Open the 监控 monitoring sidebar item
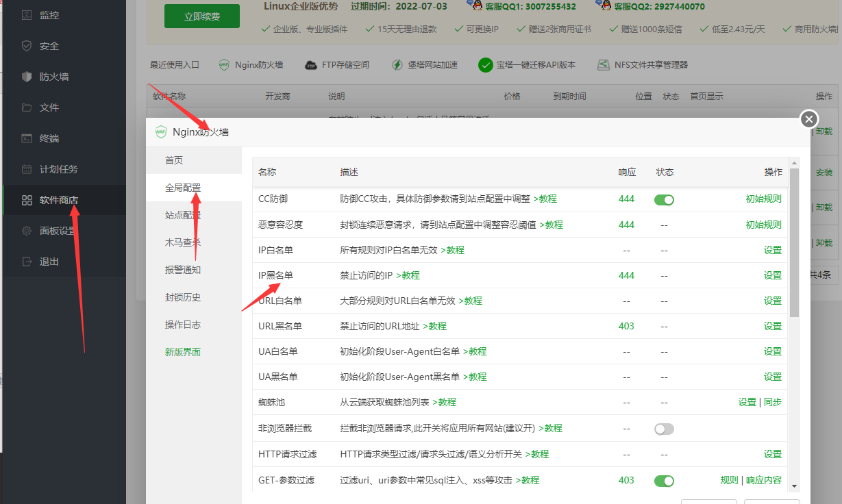The width and height of the screenshot is (842, 504). coord(63,15)
